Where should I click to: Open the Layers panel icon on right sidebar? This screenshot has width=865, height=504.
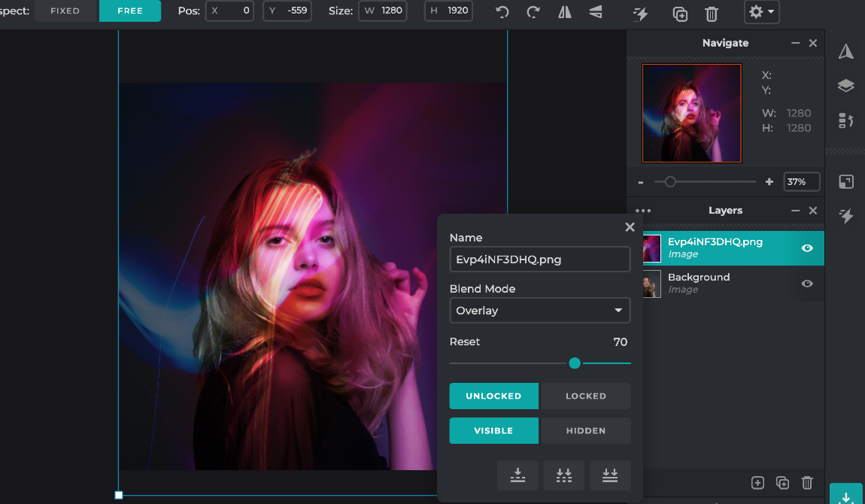pyautogui.click(x=845, y=86)
